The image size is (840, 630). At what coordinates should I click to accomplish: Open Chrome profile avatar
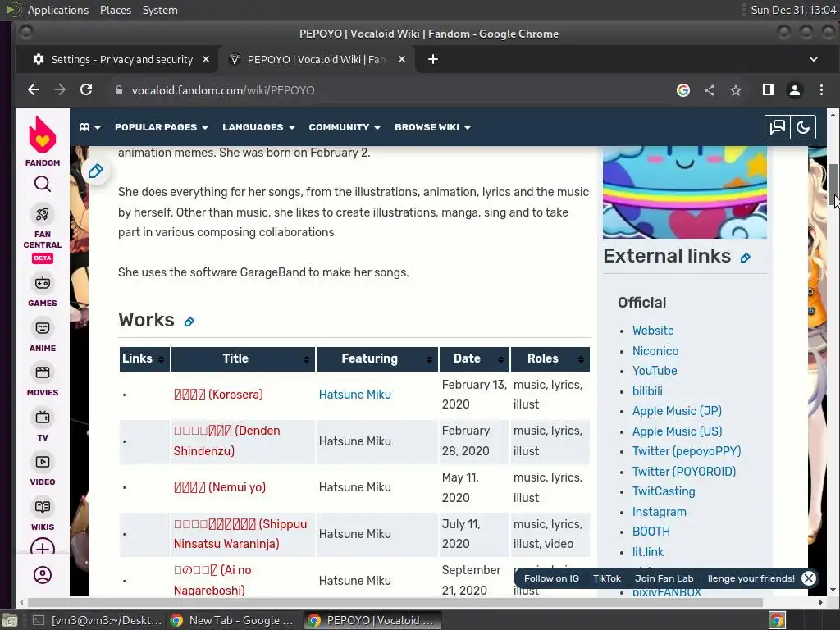(x=795, y=90)
